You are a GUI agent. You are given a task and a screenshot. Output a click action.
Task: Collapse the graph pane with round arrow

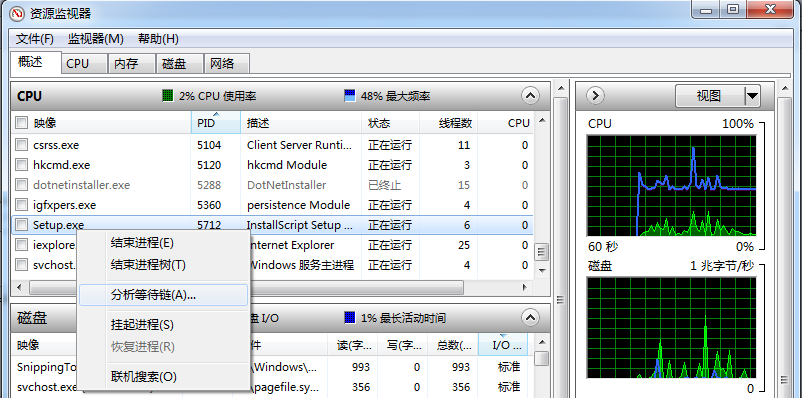pyautogui.click(x=596, y=96)
